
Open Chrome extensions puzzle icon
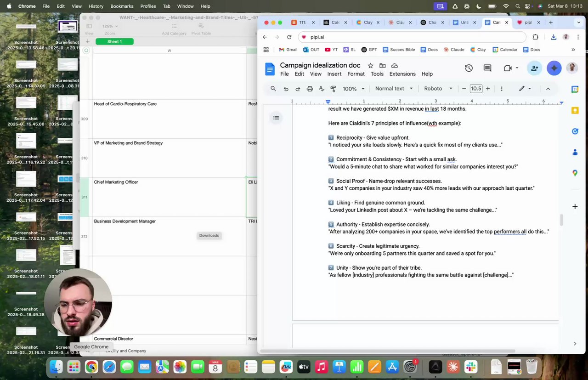535,37
